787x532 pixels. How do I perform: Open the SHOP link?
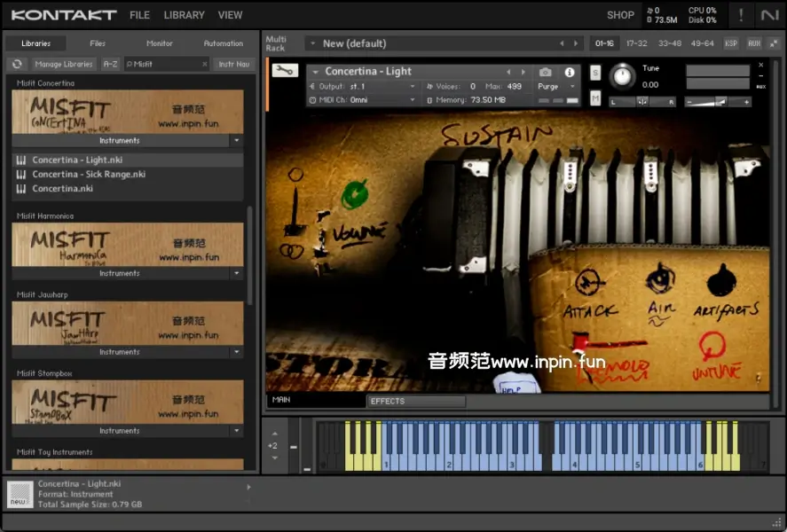tap(620, 15)
